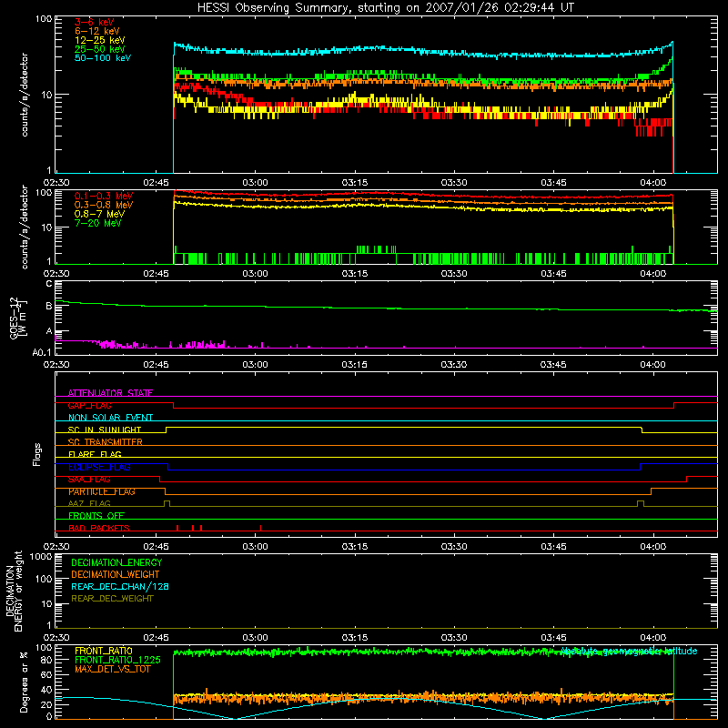The width and height of the screenshot is (728, 728).
Task: Click the DECIMATION_WEIGHT legend label
Action: click(x=116, y=575)
